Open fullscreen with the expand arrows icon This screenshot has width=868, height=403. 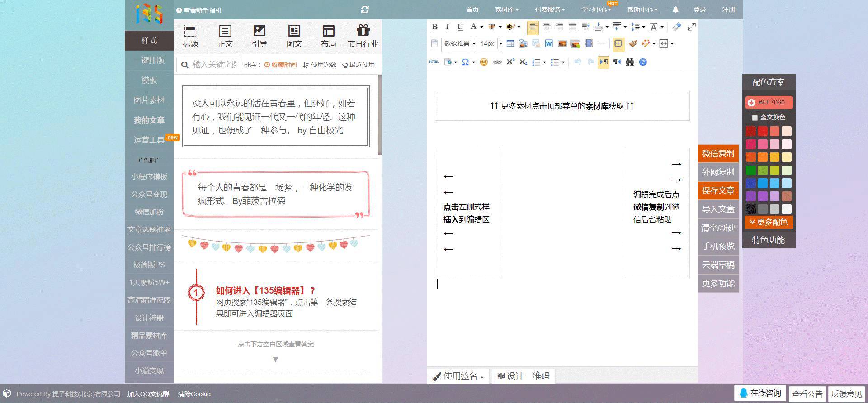692,27
